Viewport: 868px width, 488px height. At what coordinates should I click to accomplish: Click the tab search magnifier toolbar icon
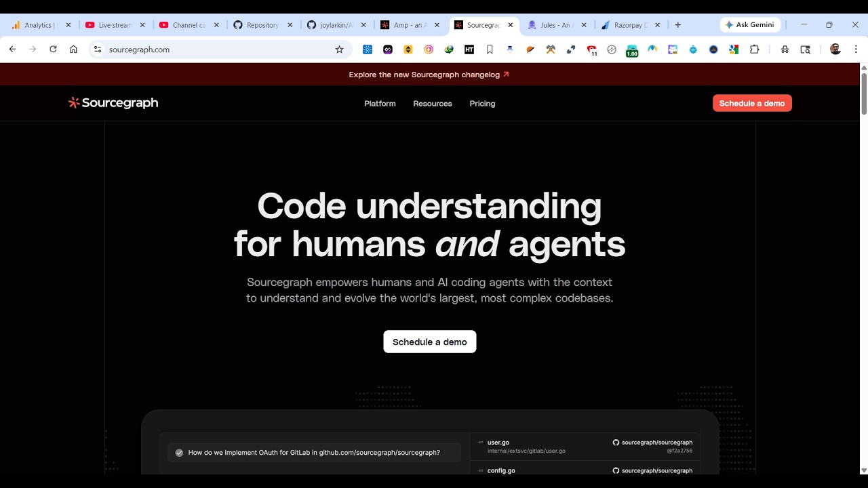pos(805,49)
